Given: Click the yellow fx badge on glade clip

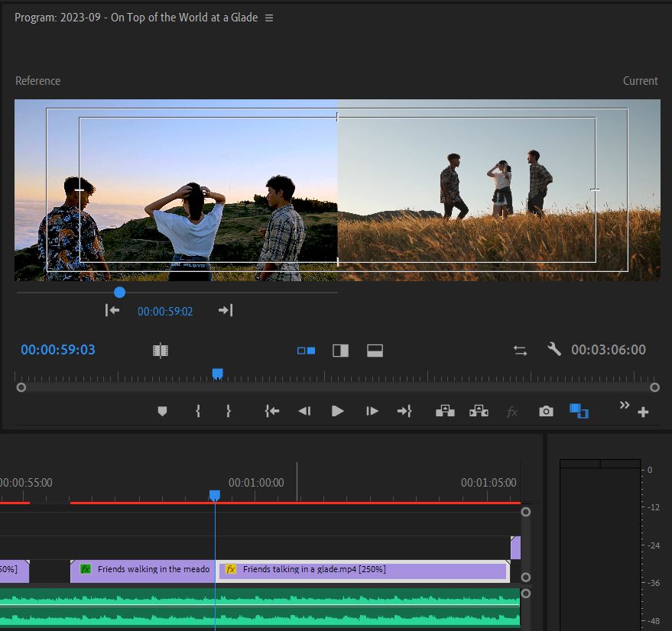Looking at the screenshot, I should (x=231, y=569).
